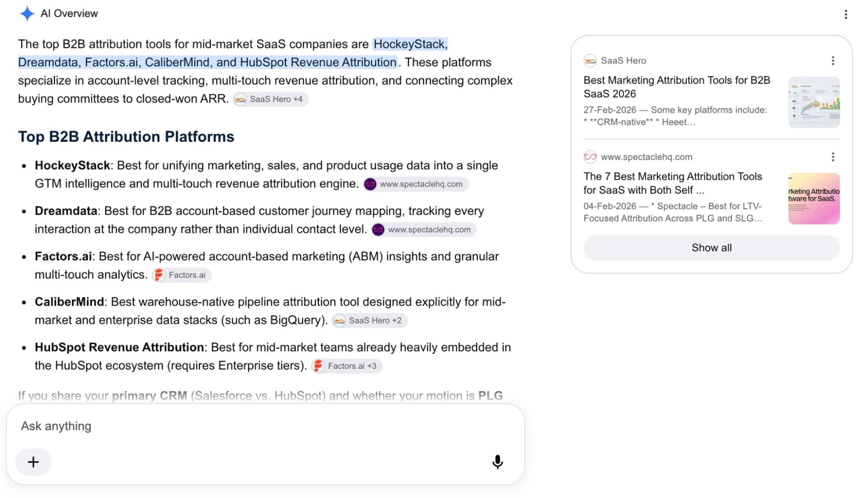Open the 'Best Marketing Attribution Tools for B2B SaaS 2026' article
This screenshot has height=498, width=868.
coord(677,87)
